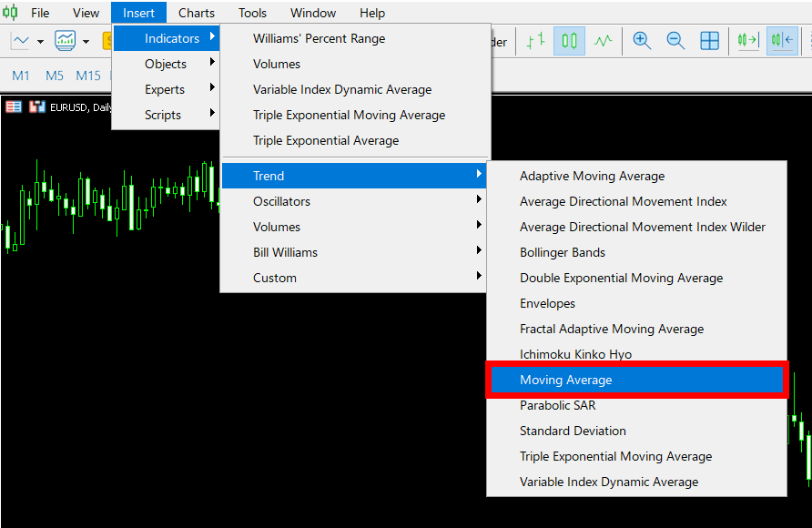Screen dimensions: 812x528
Task: Select Williams' Percent Range indicator
Action: pyautogui.click(x=321, y=38)
